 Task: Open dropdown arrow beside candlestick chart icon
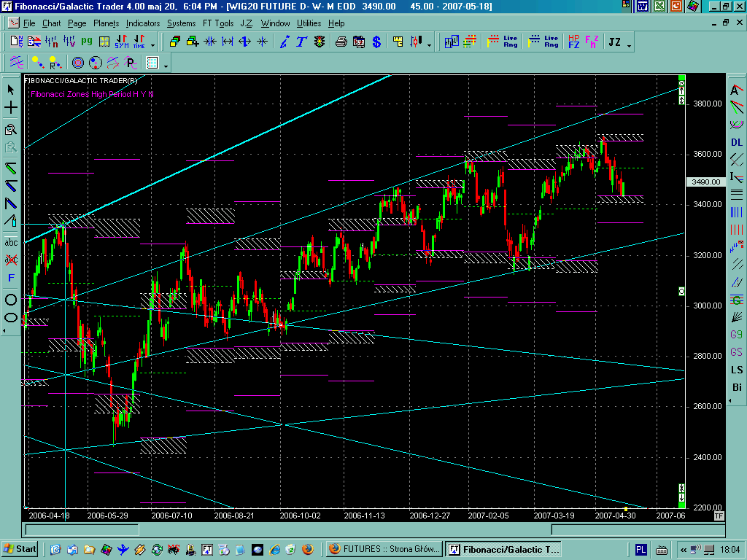(429, 45)
